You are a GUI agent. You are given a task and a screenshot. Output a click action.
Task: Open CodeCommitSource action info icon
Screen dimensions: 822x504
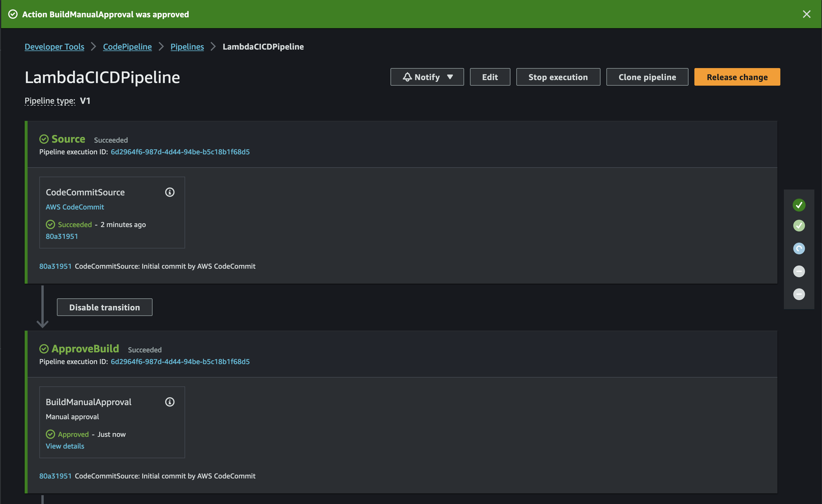[170, 192]
